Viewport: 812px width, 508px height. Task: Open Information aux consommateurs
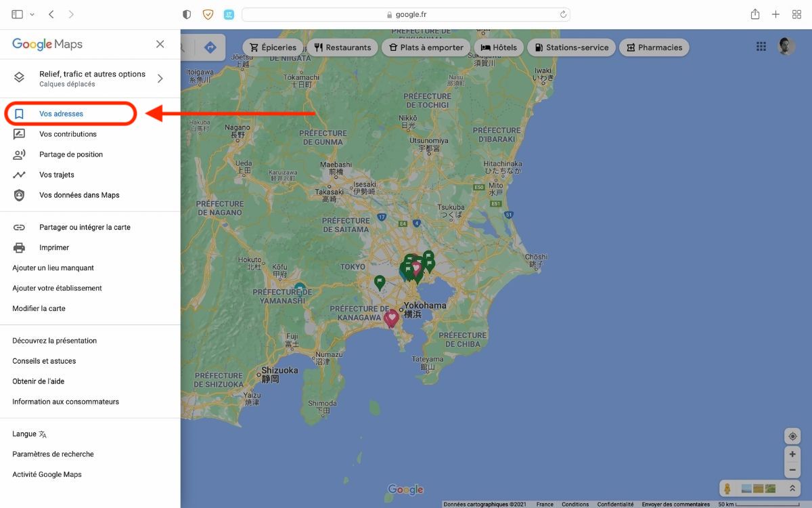point(66,402)
